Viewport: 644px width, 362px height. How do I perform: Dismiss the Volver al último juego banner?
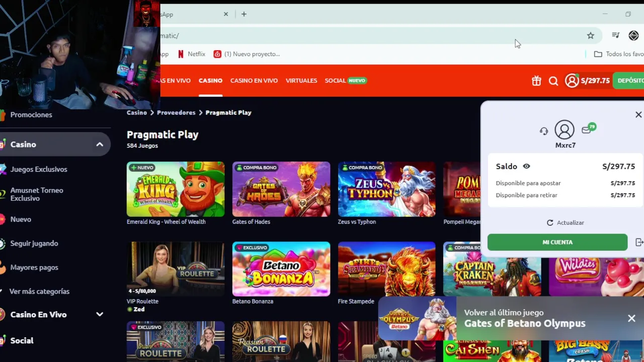coord(631,318)
